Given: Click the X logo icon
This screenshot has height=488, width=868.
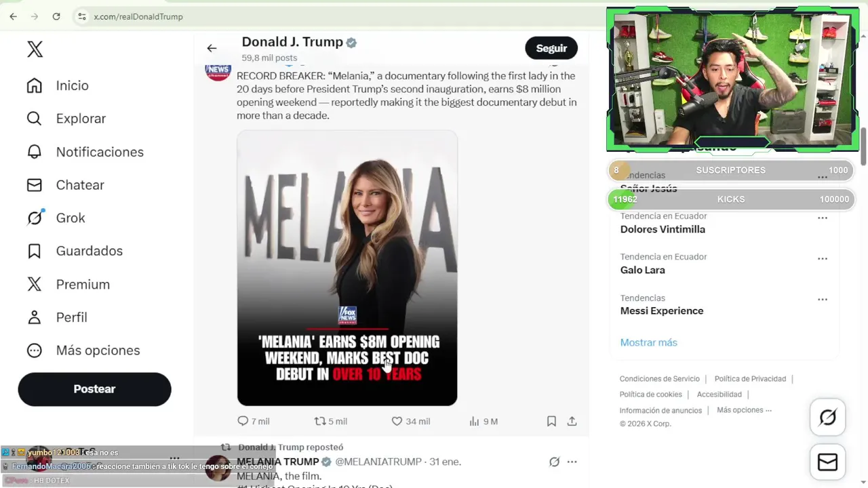Looking at the screenshot, I should [x=35, y=49].
